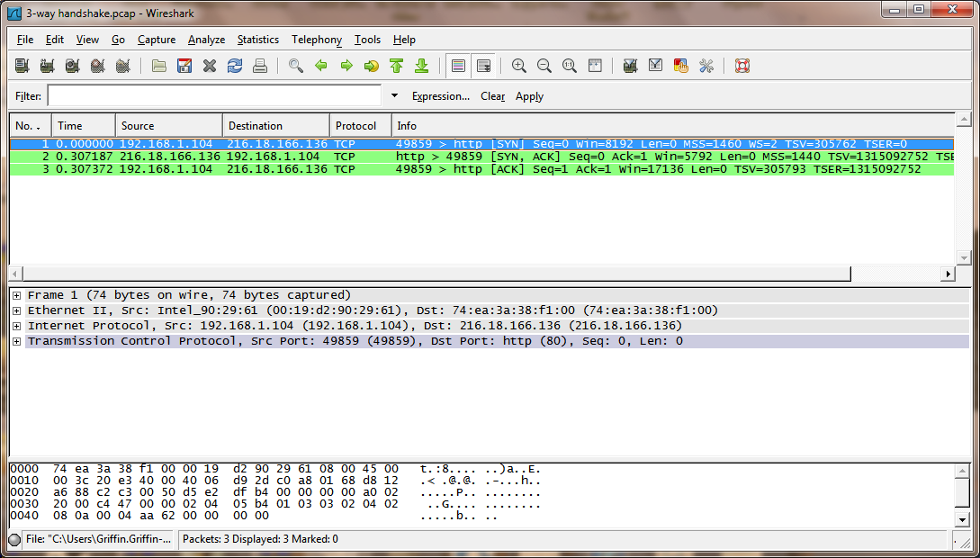Image resolution: width=980 pixels, height=558 pixels.
Task: Open the capture interfaces list icon
Action: [22, 66]
